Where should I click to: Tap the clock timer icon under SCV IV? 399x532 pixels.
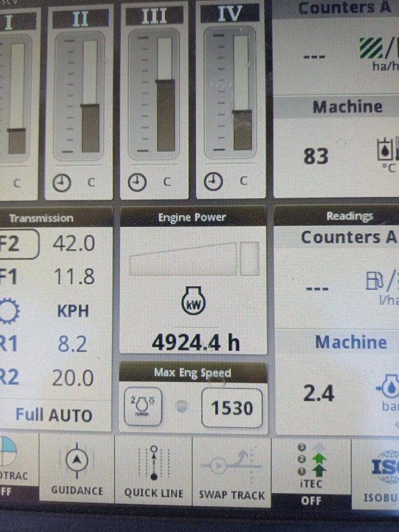tap(213, 182)
